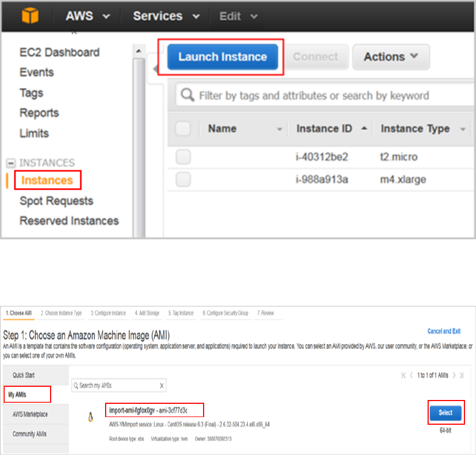Click the Search my AMIs field
The height and width of the screenshot is (455, 476).
[119, 386]
